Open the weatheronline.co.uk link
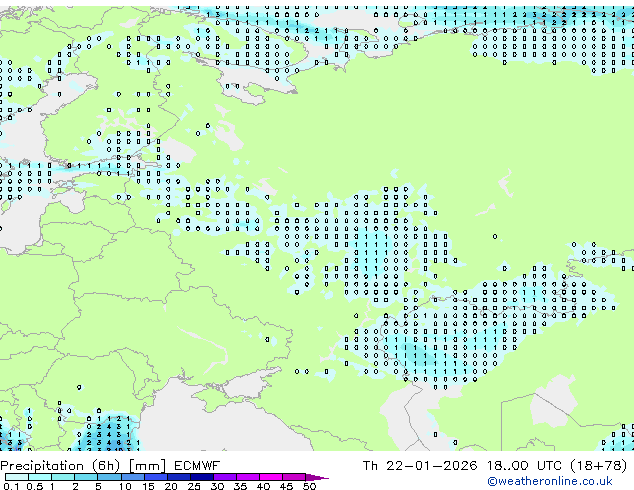The image size is (634, 490). click(550, 481)
